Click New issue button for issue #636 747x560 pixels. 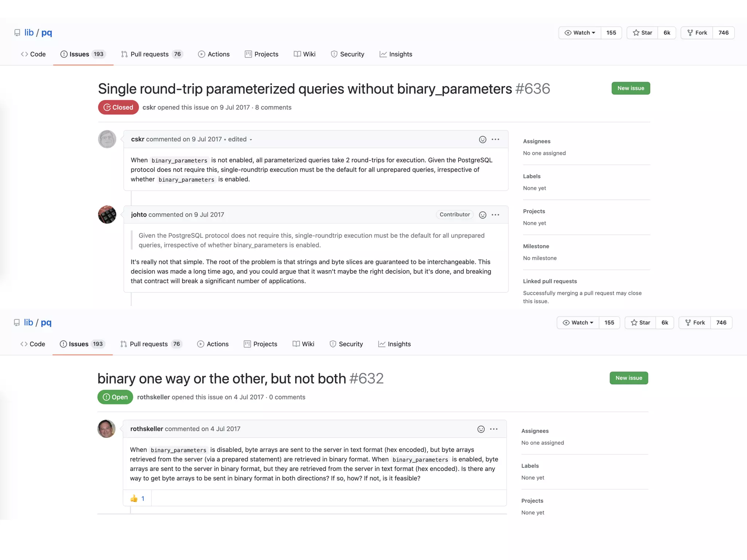pyautogui.click(x=631, y=88)
